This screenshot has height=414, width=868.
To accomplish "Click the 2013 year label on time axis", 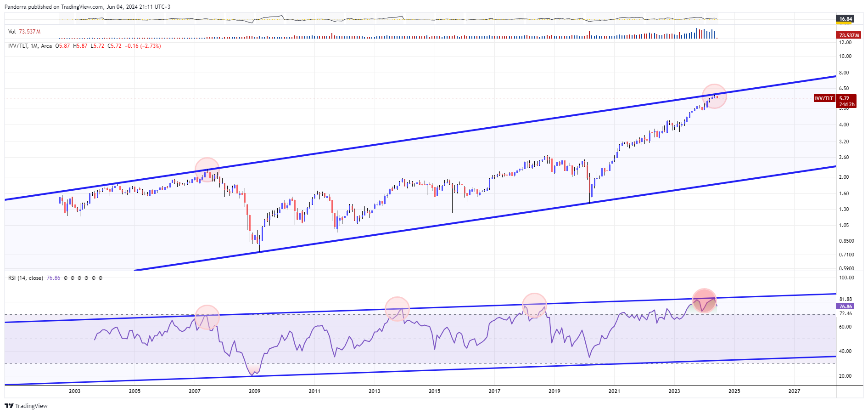I will 375,391.
